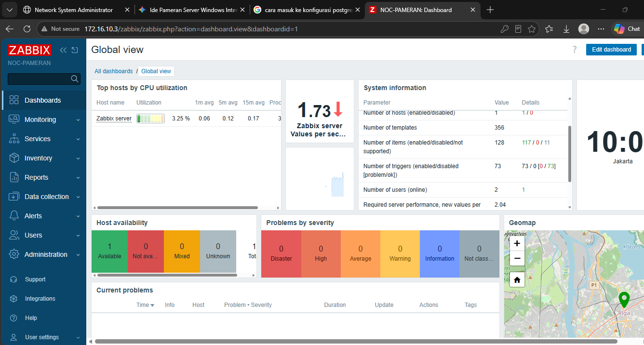The width and height of the screenshot is (644, 345).
Task: Click the Geomap home view button
Action: [x=517, y=279]
